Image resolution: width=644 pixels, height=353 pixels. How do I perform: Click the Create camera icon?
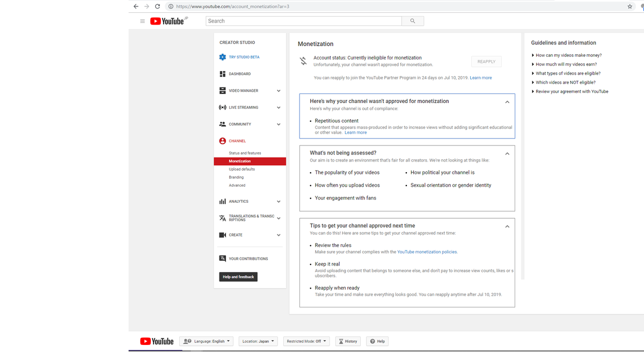222,235
